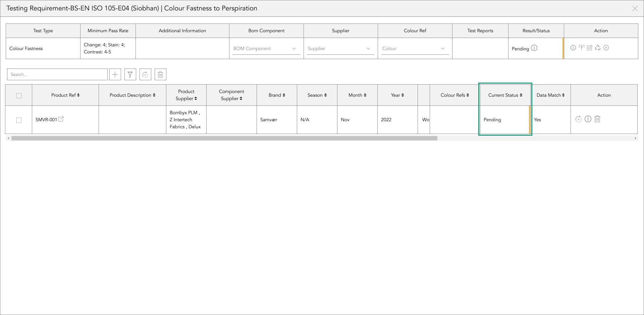This screenshot has height=315, width=644.
Task: Open product SMVR-001 via its external link
Action: tap(61, 119)
